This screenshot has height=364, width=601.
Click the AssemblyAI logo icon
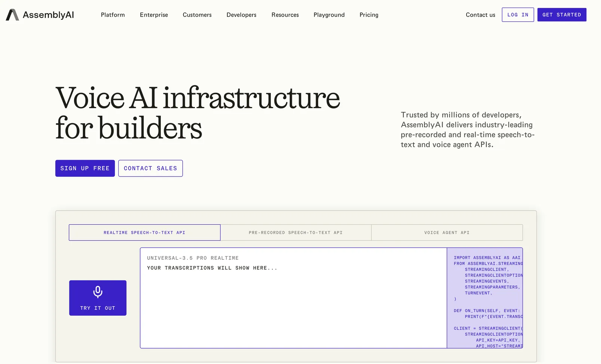(x=12, y=15)
